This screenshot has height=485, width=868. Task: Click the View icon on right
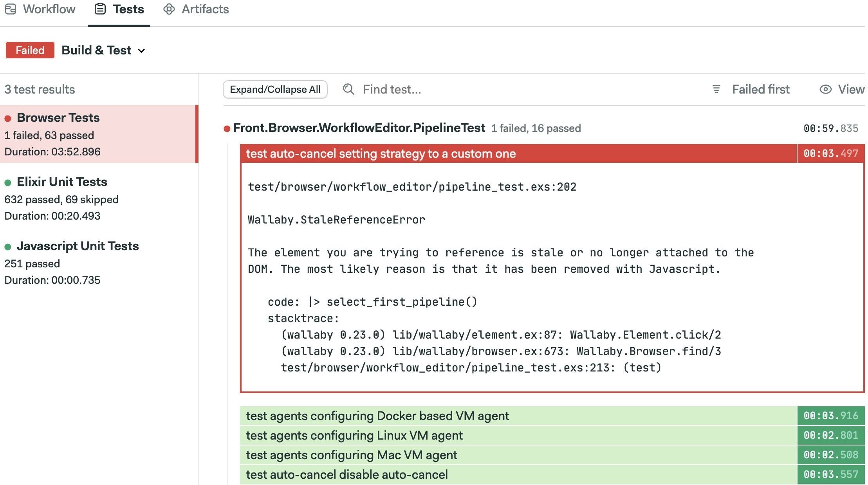(826, 89)
